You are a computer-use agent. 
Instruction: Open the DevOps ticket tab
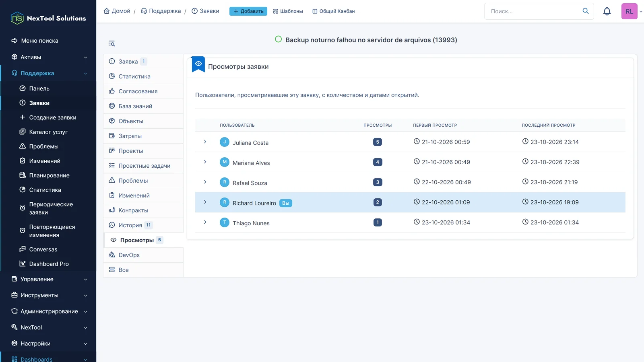[x=143, y=255]
